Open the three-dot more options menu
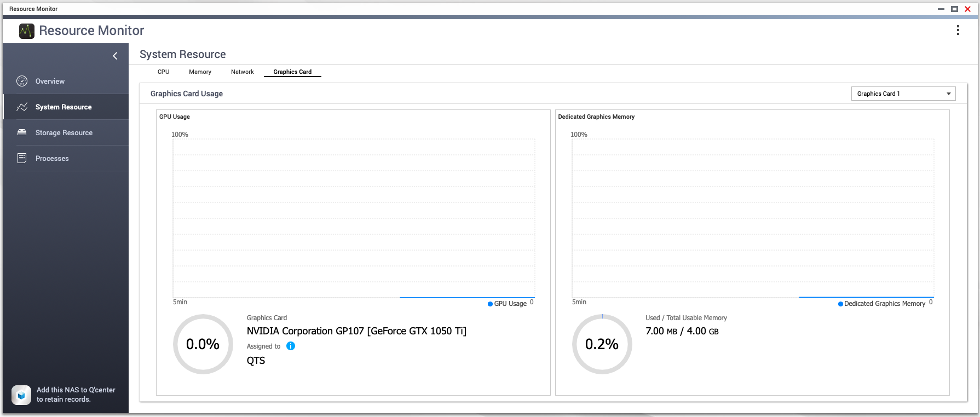 pos(958,30)
